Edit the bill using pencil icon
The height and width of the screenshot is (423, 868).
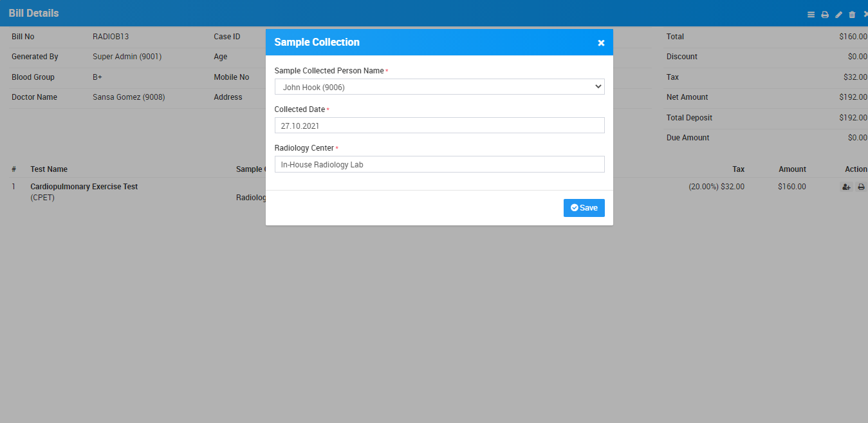pos(838,15)
